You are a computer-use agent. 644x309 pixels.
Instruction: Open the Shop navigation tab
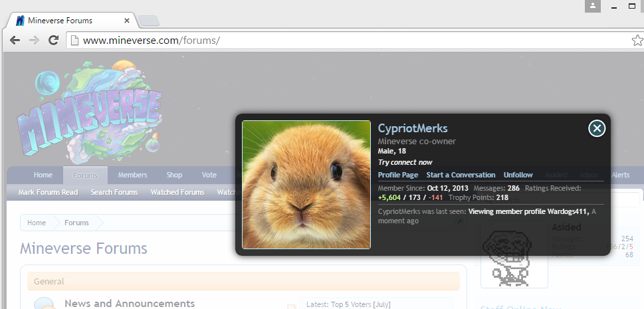coord(174,175)
